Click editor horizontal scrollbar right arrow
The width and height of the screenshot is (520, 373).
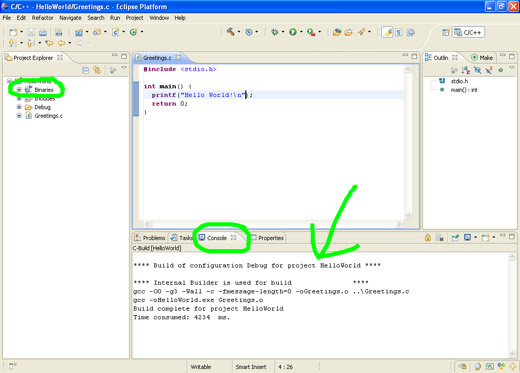[x=399, y=224]
